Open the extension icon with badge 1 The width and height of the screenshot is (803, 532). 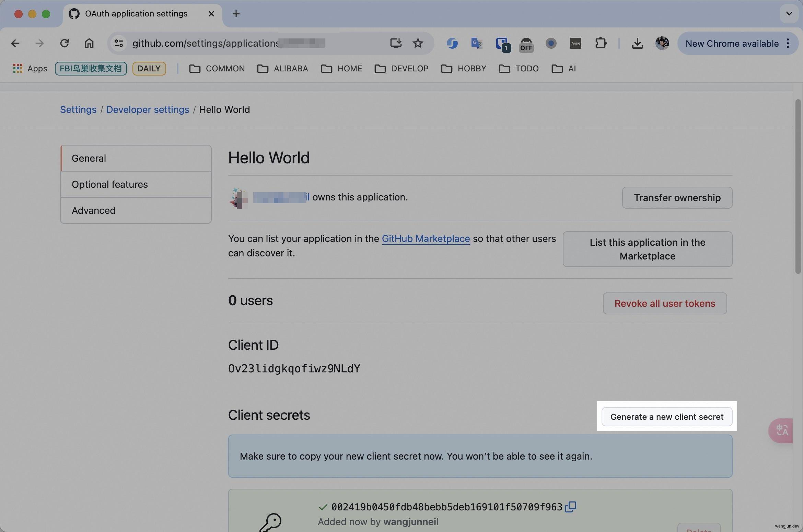point(503,44)
